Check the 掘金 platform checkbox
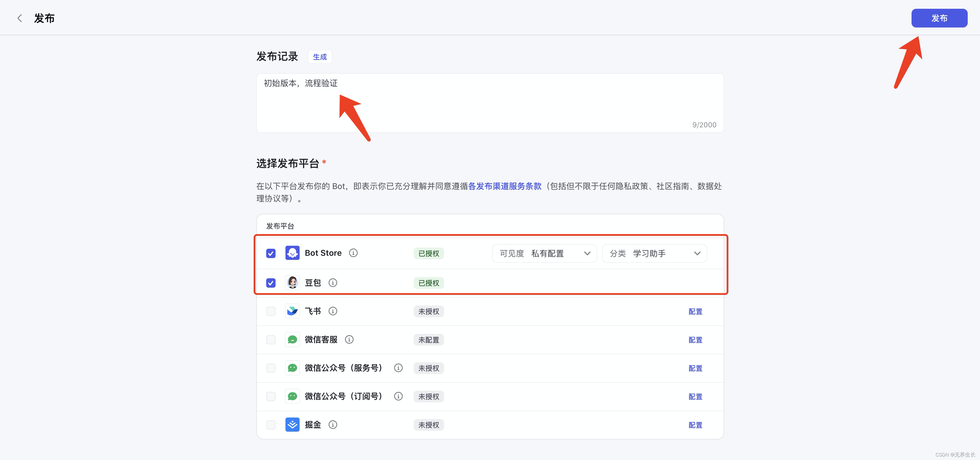Viewport: 980px width, 460px height. click(271, 425)
